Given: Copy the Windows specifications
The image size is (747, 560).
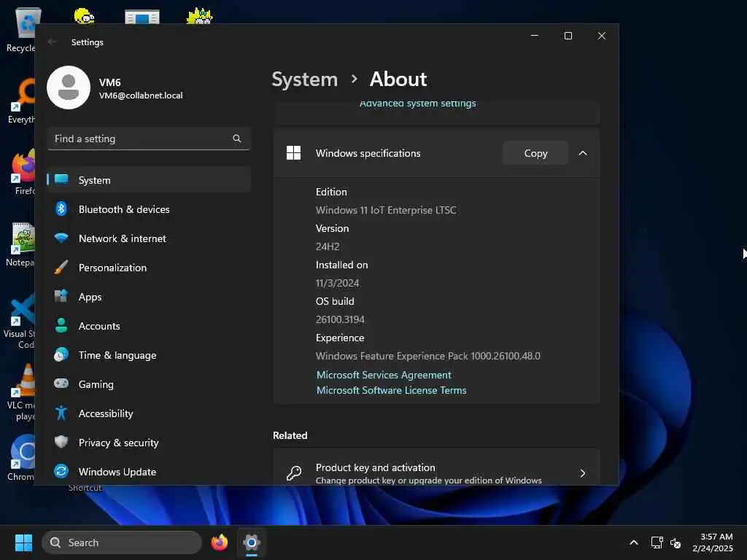Looking at the screenshot, I should tap(535, 153).
